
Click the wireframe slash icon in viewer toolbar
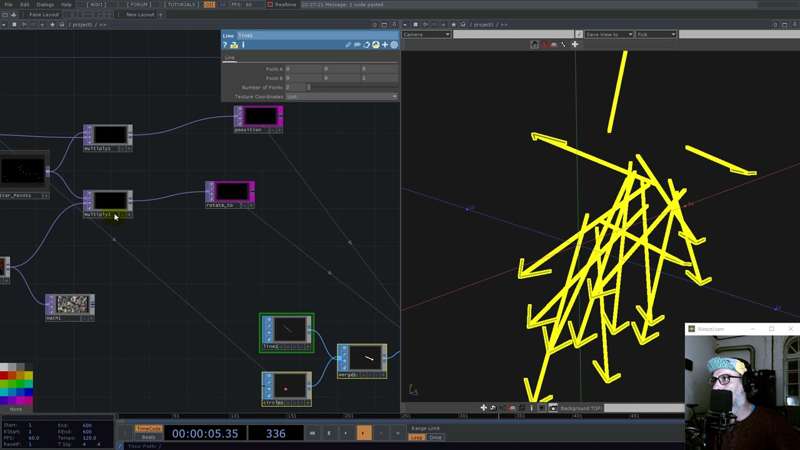[564, 44]
